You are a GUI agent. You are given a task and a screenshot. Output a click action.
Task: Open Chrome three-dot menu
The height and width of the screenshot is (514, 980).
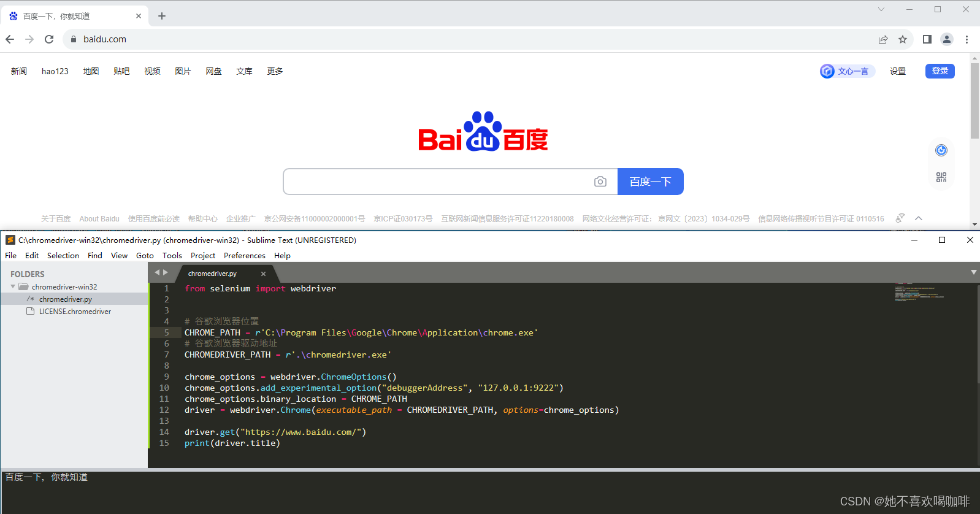[x=967, y=39]
